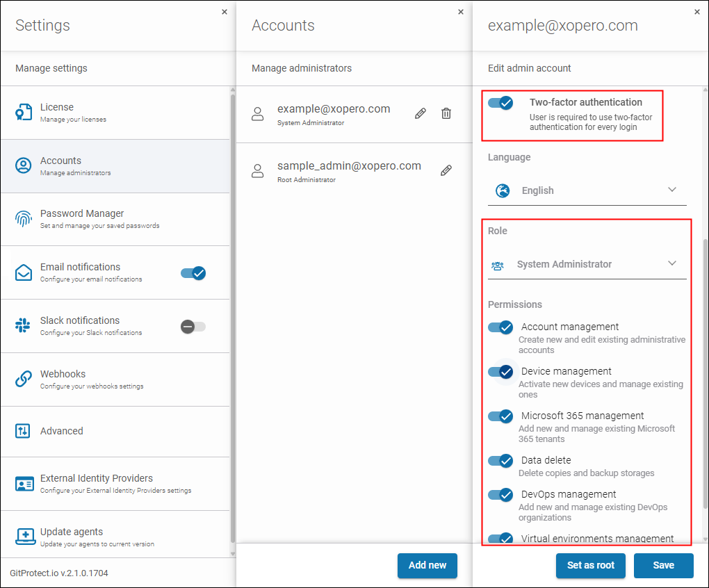
Task: Click the Webhooks link icon
Action: pos(23,379)
